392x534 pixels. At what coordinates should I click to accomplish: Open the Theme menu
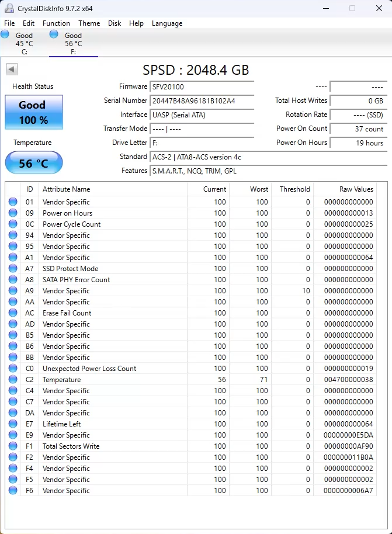89,23
